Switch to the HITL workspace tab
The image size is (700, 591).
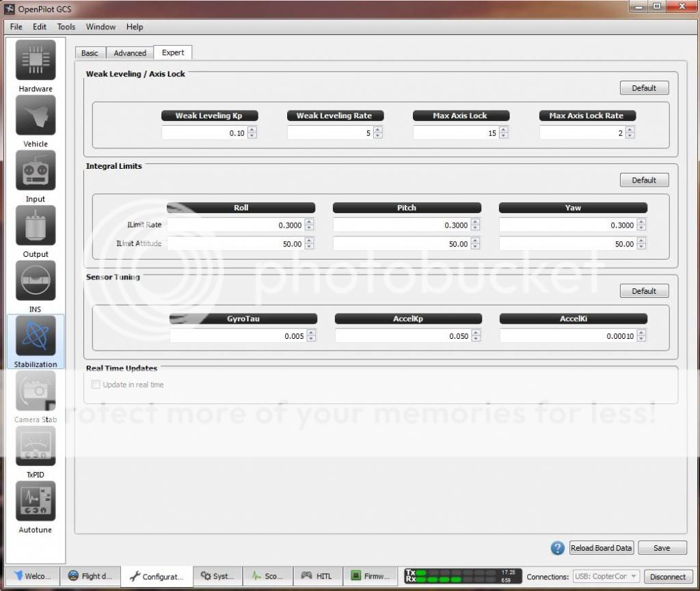point(318,576)
